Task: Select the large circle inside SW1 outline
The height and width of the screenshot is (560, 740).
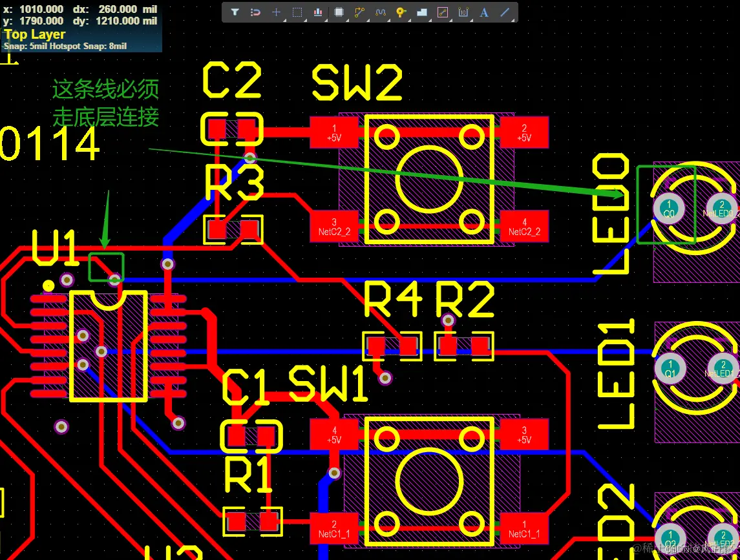Action: [429, 482]
